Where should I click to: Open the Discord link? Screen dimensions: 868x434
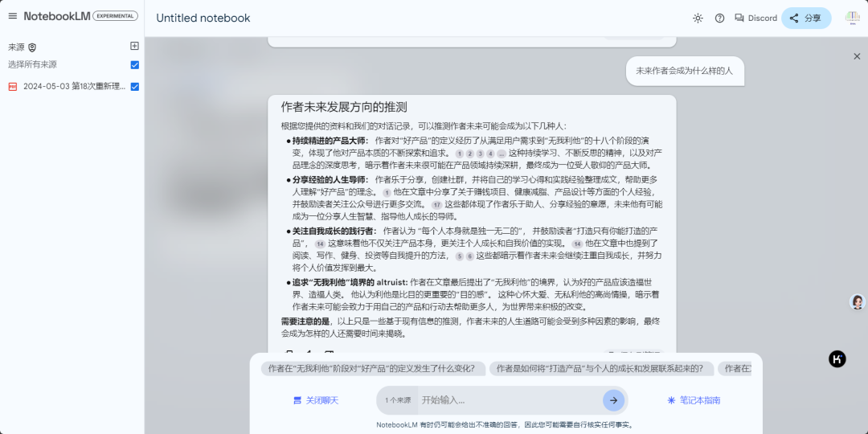point(755,18)
